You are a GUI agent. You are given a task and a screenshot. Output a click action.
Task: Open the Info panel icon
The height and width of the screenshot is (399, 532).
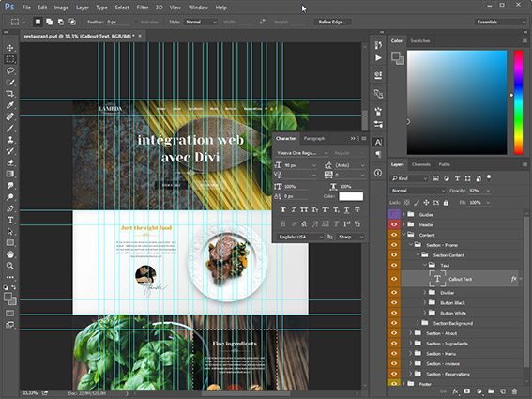pyautogui.click(x=378, y=173)
